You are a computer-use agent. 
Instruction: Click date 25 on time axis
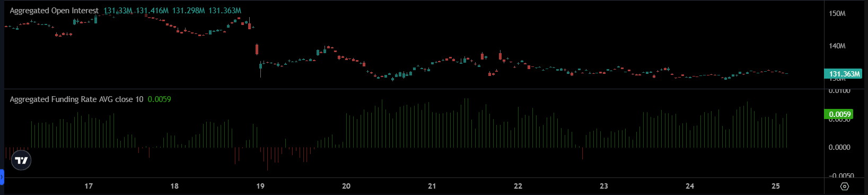(x=776, y=186)
